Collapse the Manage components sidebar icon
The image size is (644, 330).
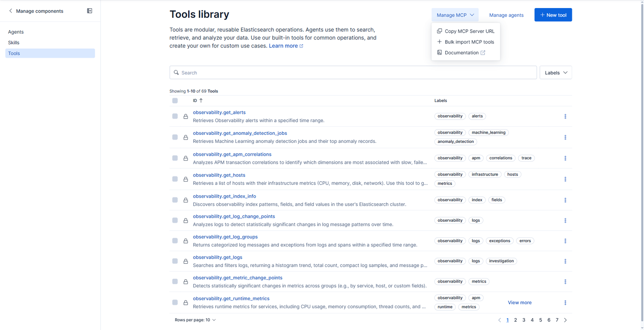89,11
